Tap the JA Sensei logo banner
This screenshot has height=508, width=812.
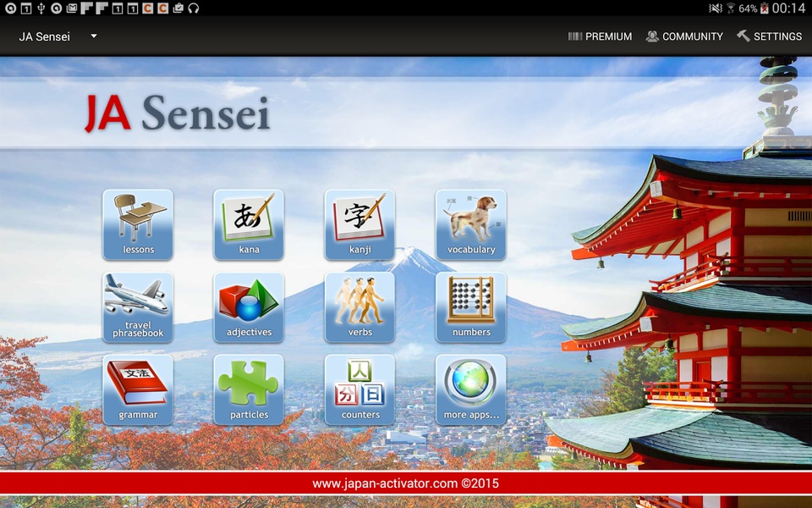click(x=178, y=113)
